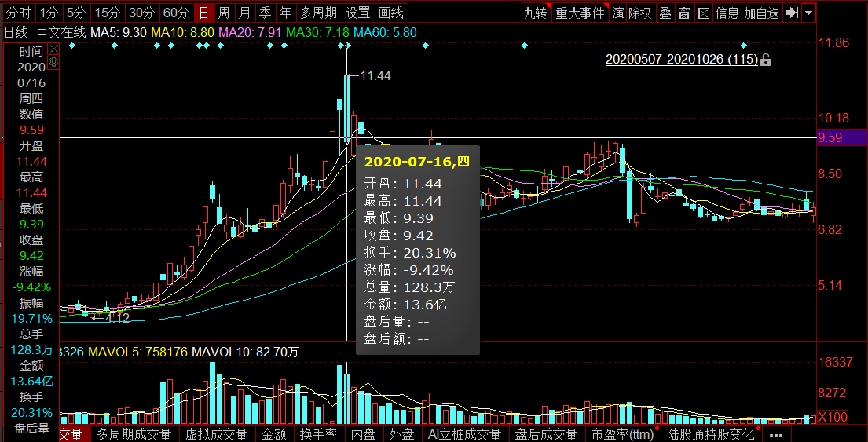Click the first cyan diamond event marker
This screenshot has height=442, width=868.
(72, 46)
